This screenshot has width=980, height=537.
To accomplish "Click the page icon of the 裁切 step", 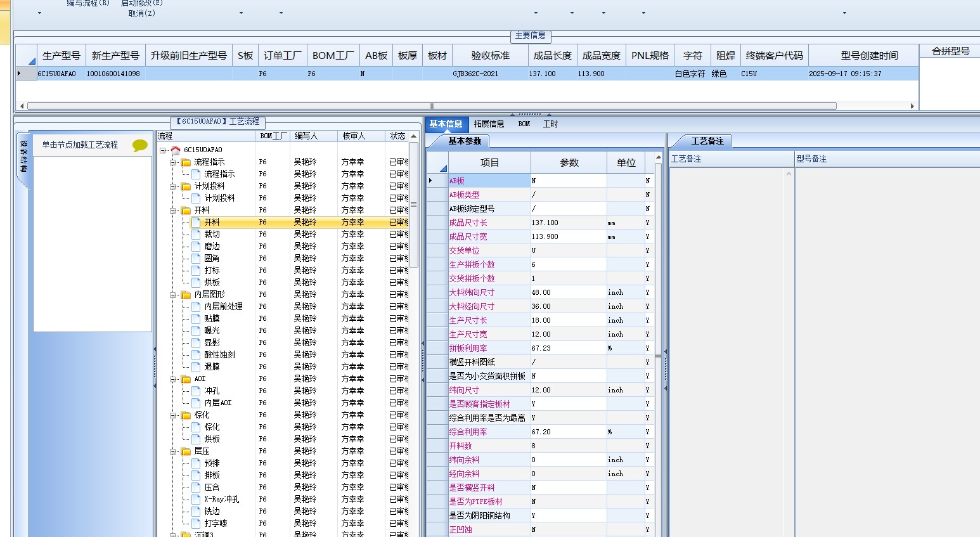I will click(196, 235).
